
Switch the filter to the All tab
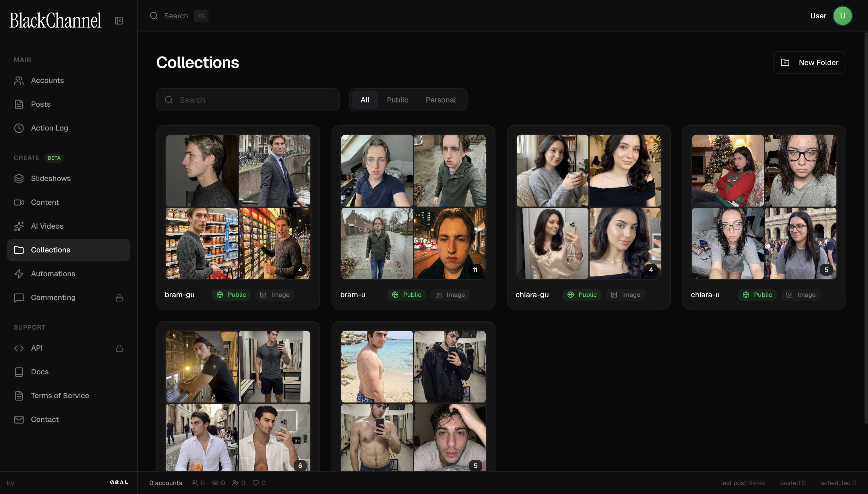(x=365, y=100)
